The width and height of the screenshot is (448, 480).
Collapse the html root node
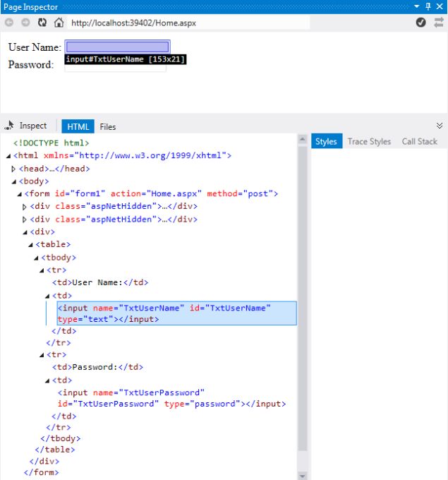(8, 156)
